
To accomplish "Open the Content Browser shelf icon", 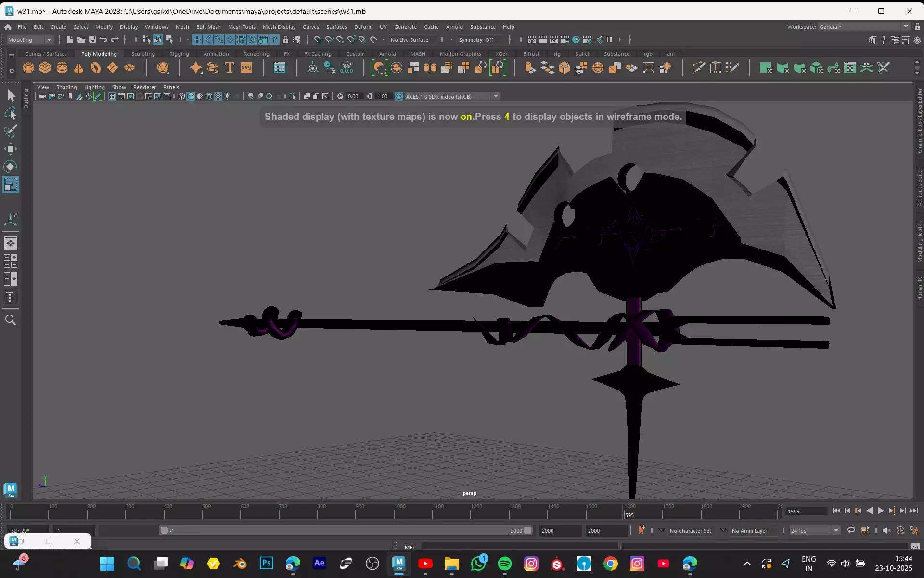I will point(280,68).
